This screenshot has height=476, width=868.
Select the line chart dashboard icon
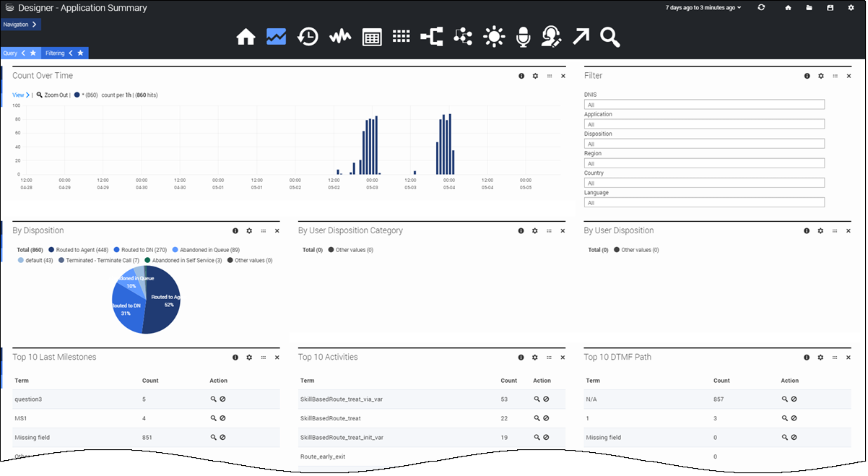[277, 37]
